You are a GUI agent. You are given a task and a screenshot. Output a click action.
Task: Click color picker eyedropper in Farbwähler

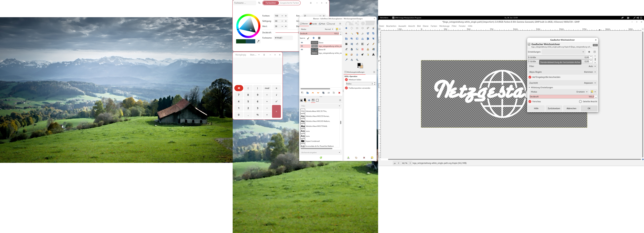pos(258,41)
